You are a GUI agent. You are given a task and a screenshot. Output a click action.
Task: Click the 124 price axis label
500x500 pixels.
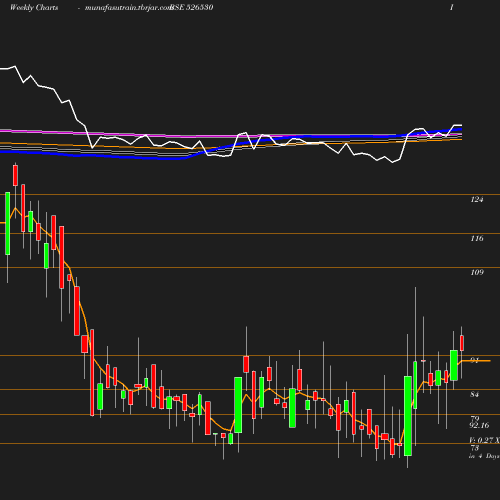pyautogui.click(x=477, y=199)
